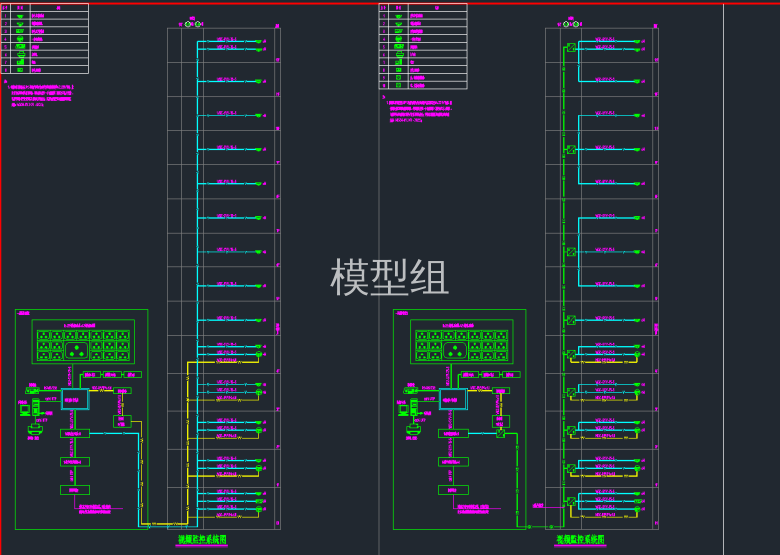The height and width of the screenshot is (555, 780).
Task: Select the bottom green box in left control room
Action: (x=74, y=490)
